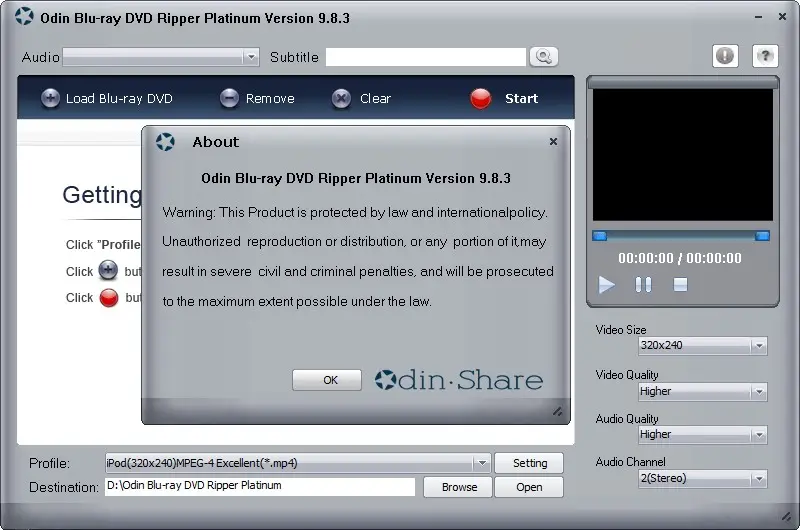Viewport: 800px width, 530px height.
Task: Open the destination folder
Action: click(x=530, y=487)
